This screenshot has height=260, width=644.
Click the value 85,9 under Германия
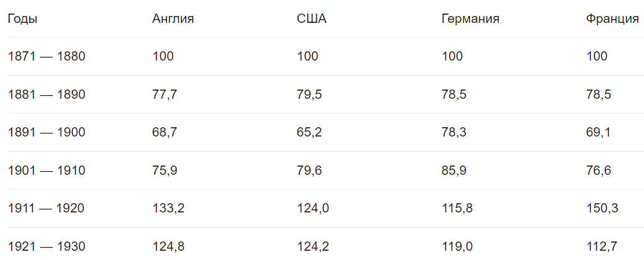454,170
